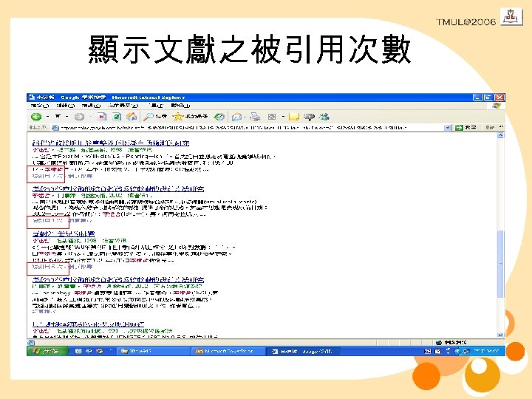Viewport: 532px width, 399px height.
Task: Click the link beside the first result's cited-by link
Action: [x=80, y=176]
